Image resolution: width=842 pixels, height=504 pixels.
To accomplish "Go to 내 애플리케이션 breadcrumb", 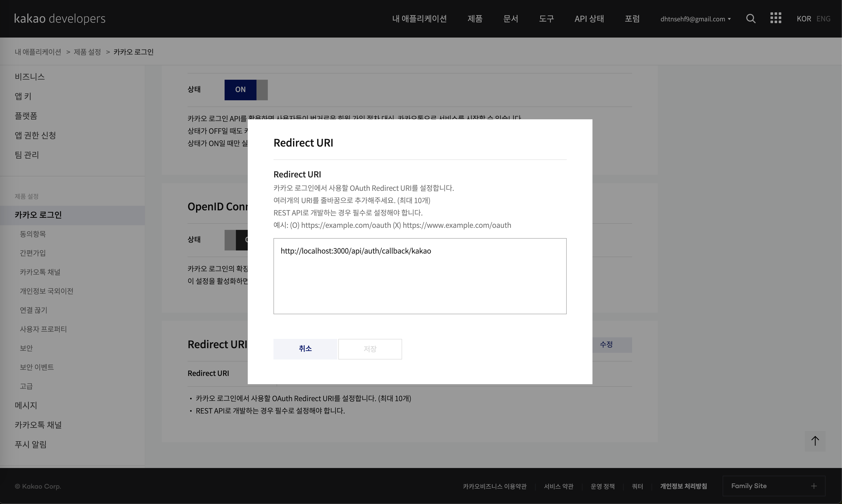I will coord(38,52).
